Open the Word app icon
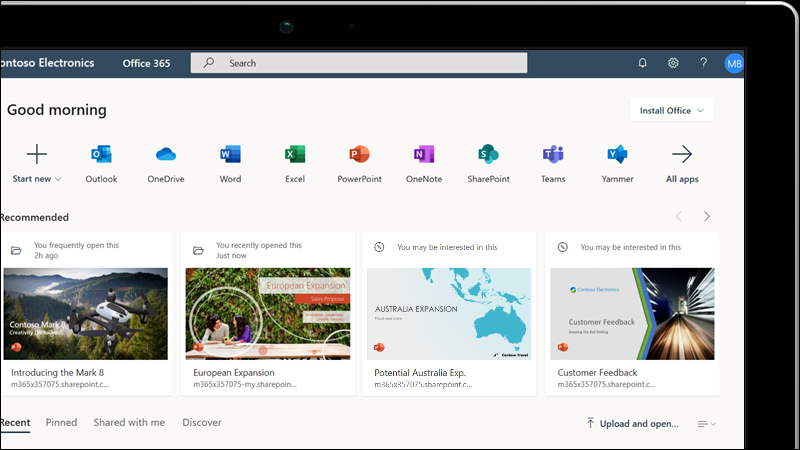Viewport: 800px width, 450px height. pyautogui.click(x=230, y=155)
